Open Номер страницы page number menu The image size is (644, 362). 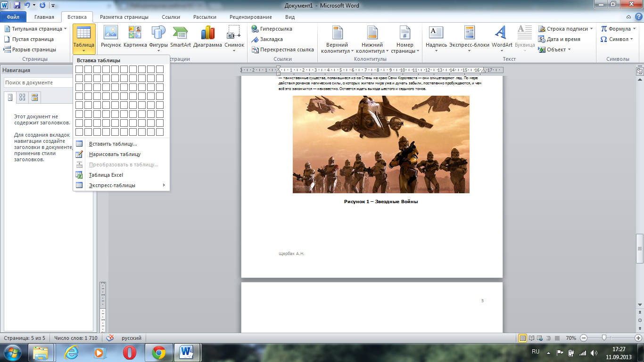coord(405,39)
